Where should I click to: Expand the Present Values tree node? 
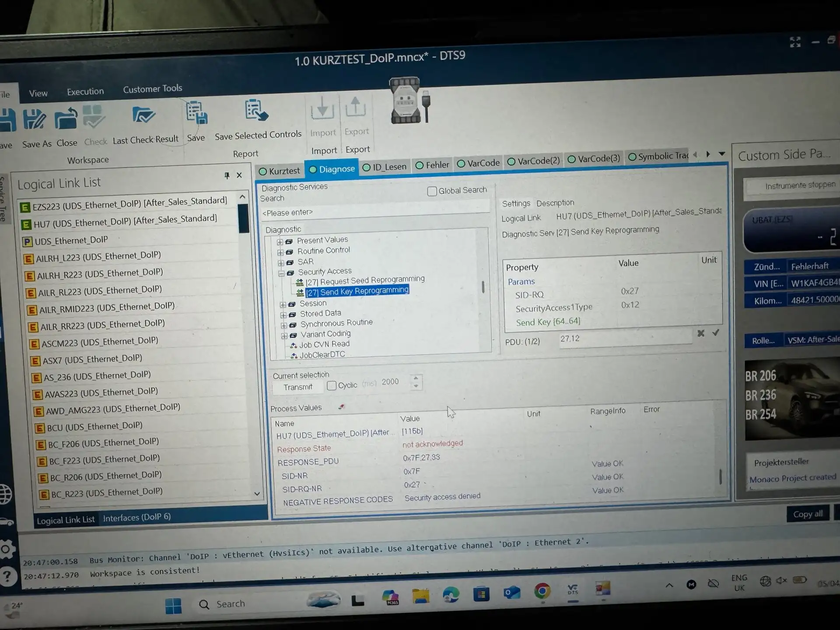[280, 242]
